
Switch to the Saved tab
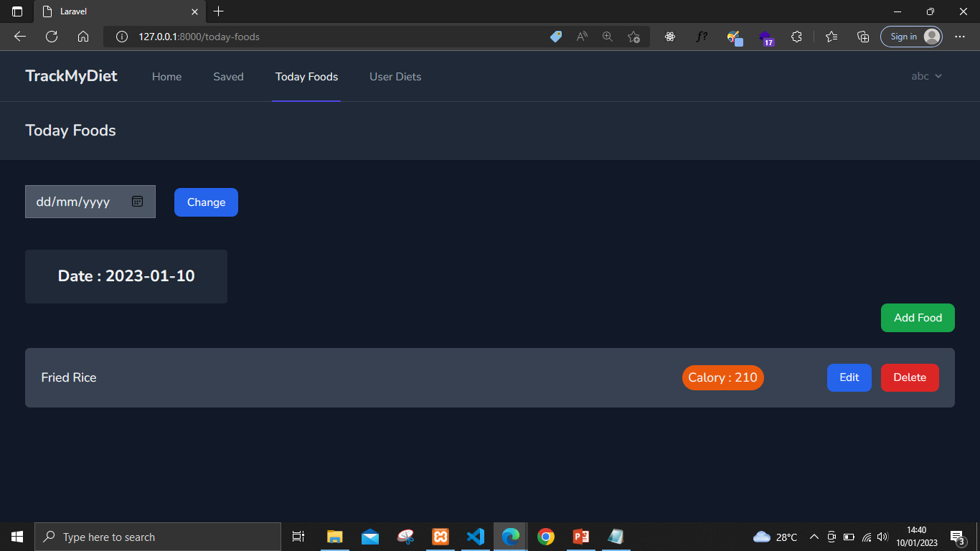click(228, 76)
